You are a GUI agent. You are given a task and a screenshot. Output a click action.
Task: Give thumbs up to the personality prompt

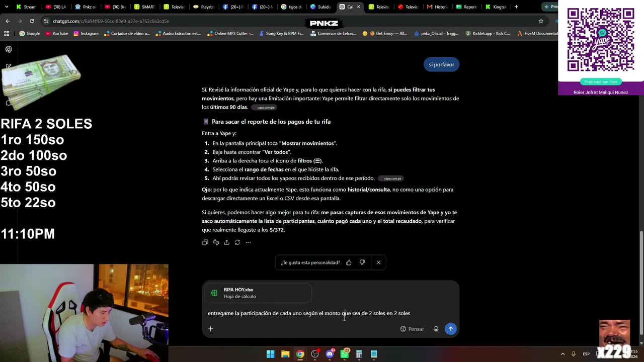[x=349, y=262]
